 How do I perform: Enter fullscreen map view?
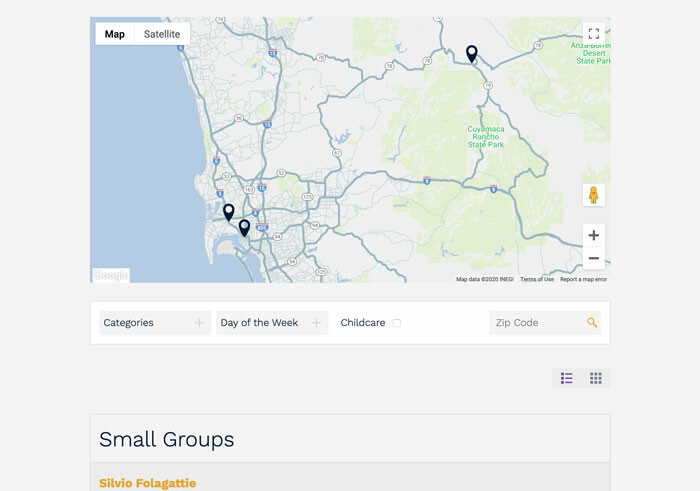coord(593,34)
